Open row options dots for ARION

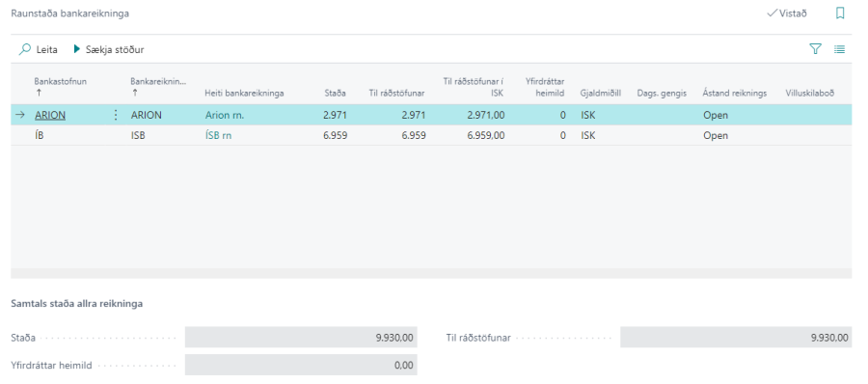coord(116,115)
